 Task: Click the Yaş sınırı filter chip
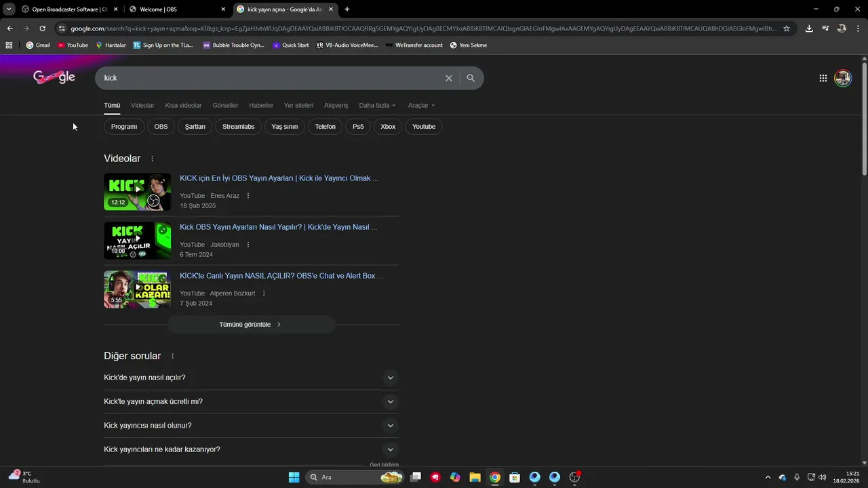[285, 127]
